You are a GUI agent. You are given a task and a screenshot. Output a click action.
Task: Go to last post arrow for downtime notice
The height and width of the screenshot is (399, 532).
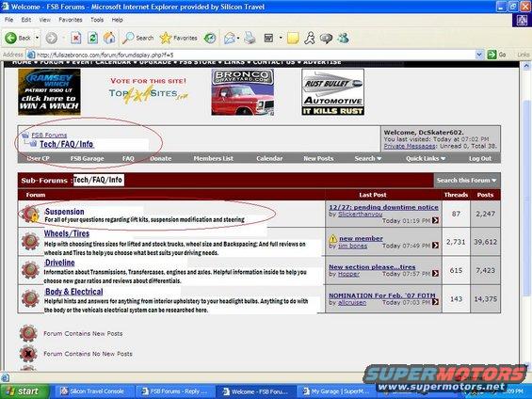pyautogui.click(x=436, y=220)
